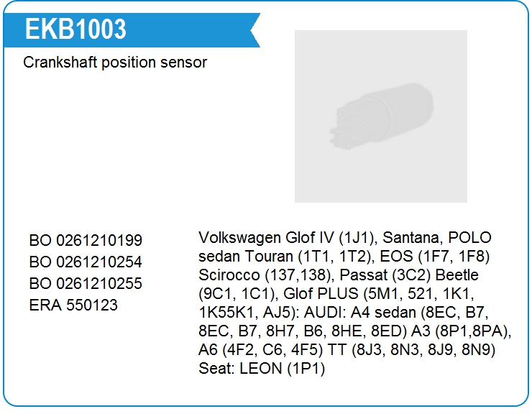Select cross-reference number BO 0261210254
Screen dimensions: 532x414
86,262
